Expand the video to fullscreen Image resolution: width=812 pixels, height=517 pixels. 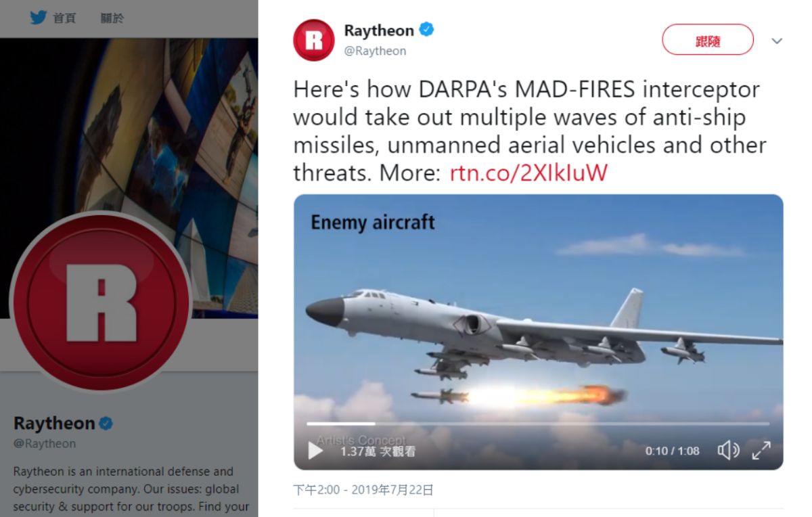click(761, 451)
